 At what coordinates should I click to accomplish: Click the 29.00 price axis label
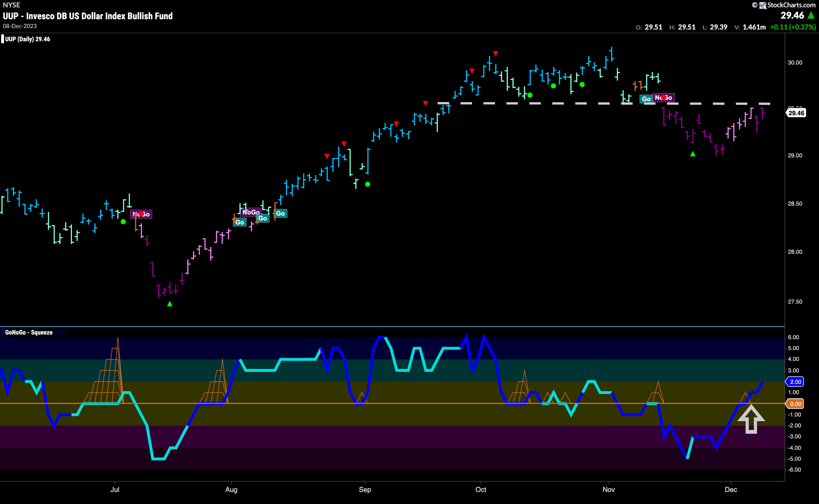[x=795, y=156]
